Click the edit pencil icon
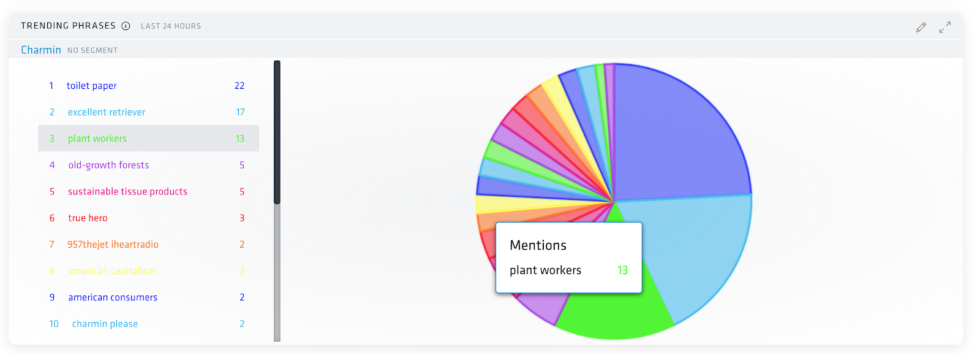This screenshot has width=980, height=355. (921, 27)
